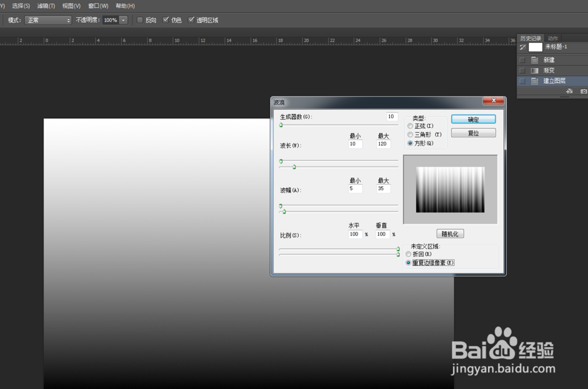
Task: Click the 波幅 maximum value field
Action: click(x=383, y=188)
